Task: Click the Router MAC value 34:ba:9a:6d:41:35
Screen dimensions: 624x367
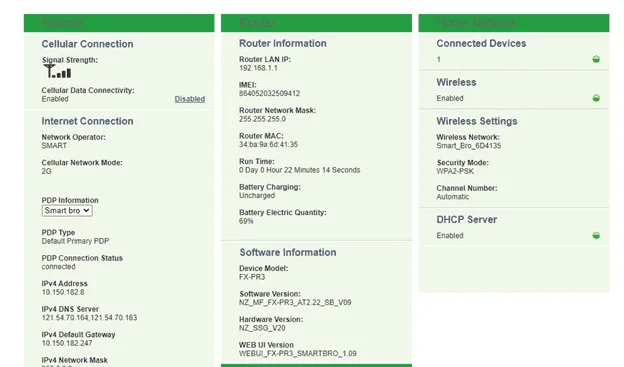Action: click(268, 144)
